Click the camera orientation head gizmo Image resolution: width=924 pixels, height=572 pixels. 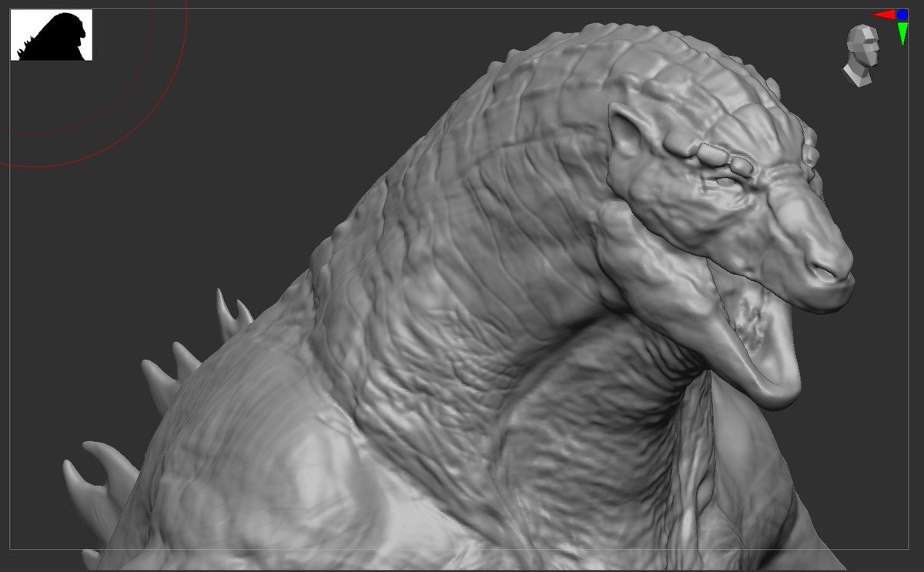(861, 55)
